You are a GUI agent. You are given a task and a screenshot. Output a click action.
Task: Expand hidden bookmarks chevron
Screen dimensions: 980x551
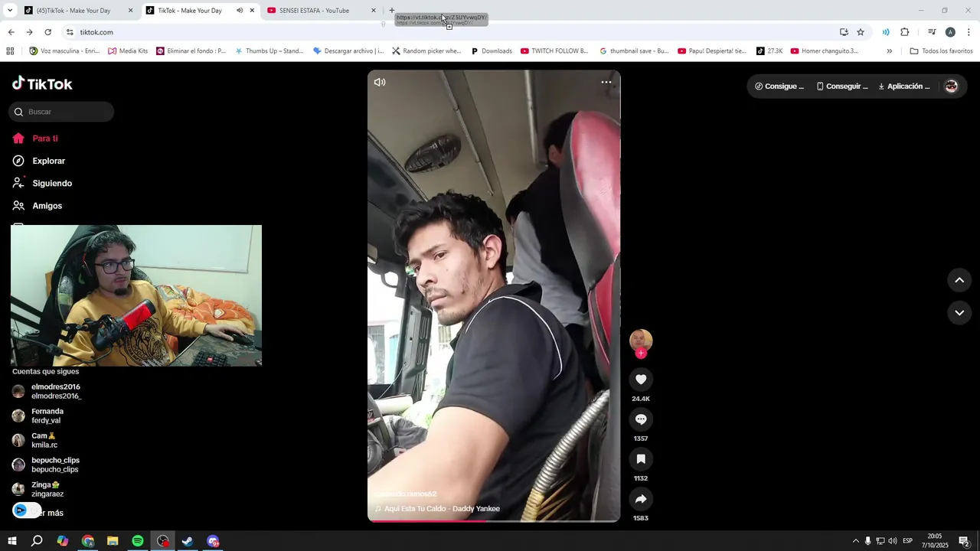(x=889, y=51)
